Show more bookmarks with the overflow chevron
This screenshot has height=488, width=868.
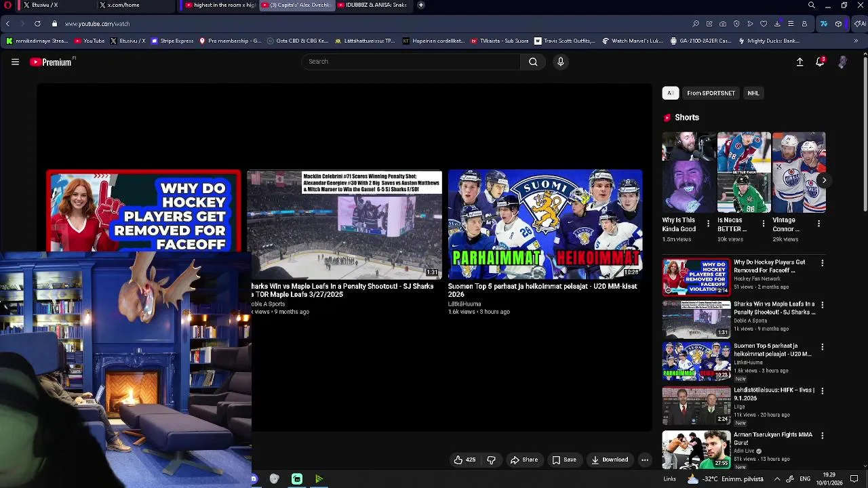856,41
